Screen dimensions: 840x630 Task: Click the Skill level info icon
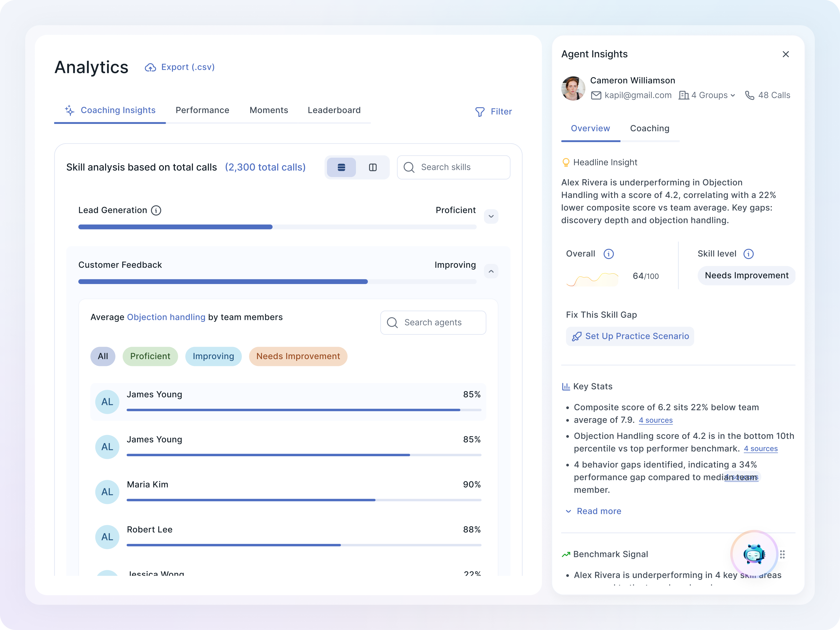[748, 254]
